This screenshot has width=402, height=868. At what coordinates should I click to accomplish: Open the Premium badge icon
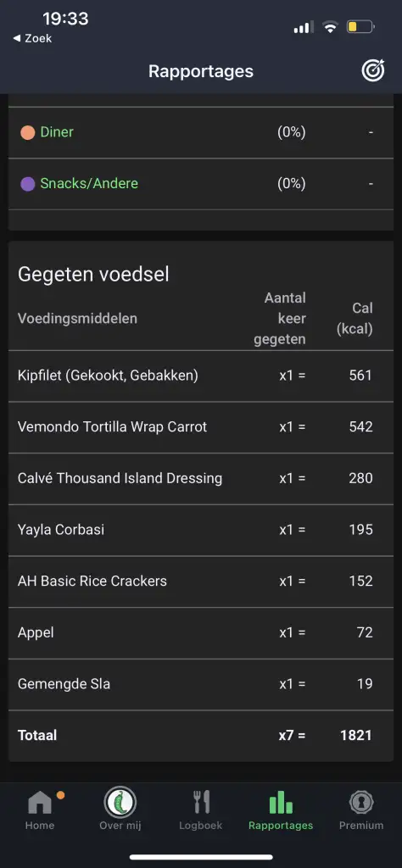[x=361, y=802]
